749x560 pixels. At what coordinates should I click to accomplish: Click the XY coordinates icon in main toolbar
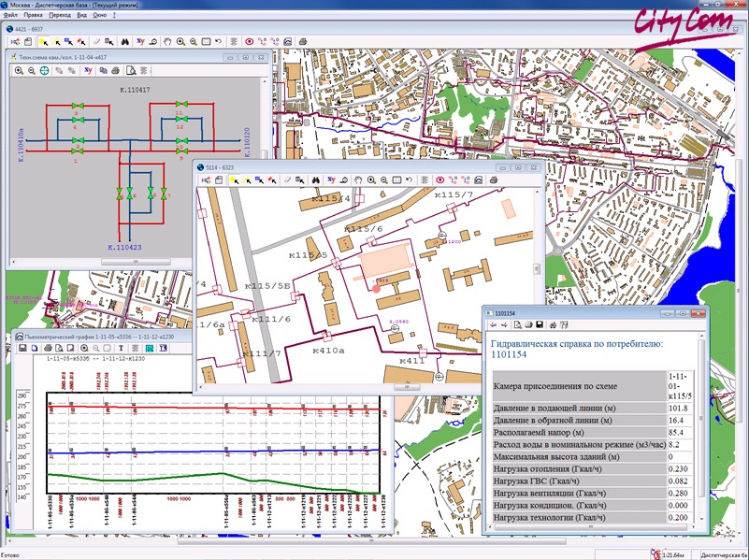pos(140,41)
